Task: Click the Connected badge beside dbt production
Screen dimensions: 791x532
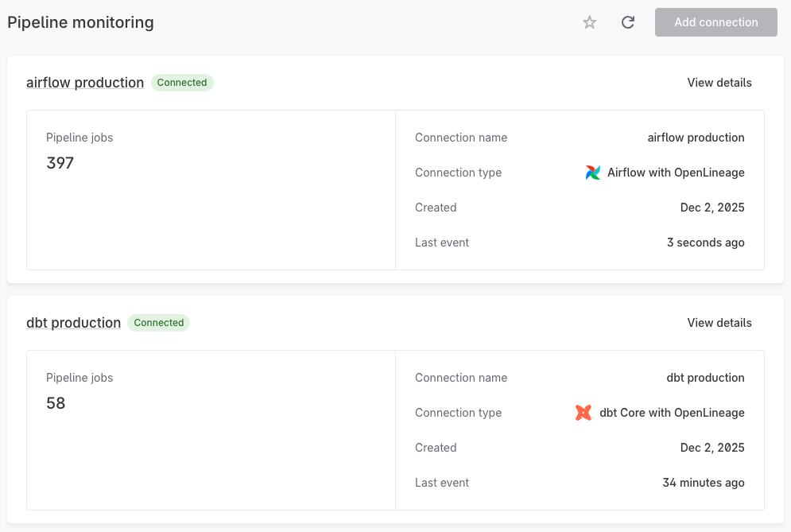Action: click(x=158, y=323)
